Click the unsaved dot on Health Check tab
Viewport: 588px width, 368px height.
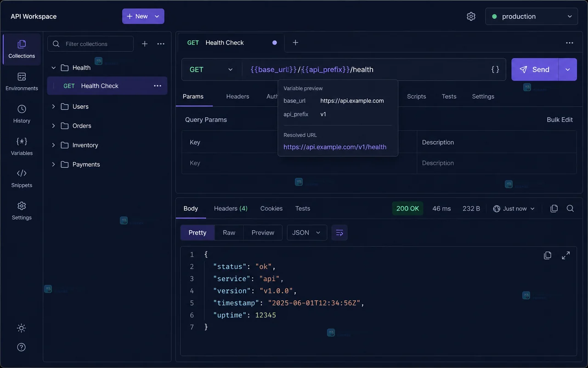pos(275,43)
